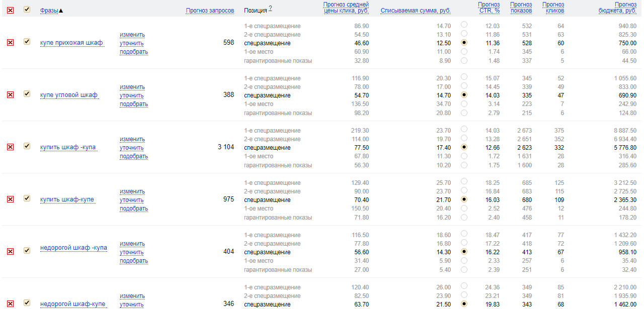Select 'гарантированные показы' radio for 'купе прихожая шкаф'

coord(464,60)
